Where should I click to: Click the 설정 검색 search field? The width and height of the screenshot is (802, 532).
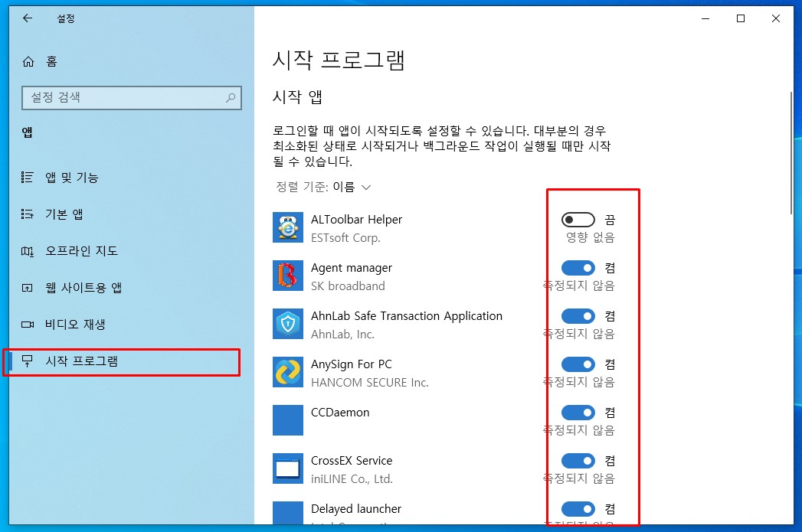pos(132,98)
